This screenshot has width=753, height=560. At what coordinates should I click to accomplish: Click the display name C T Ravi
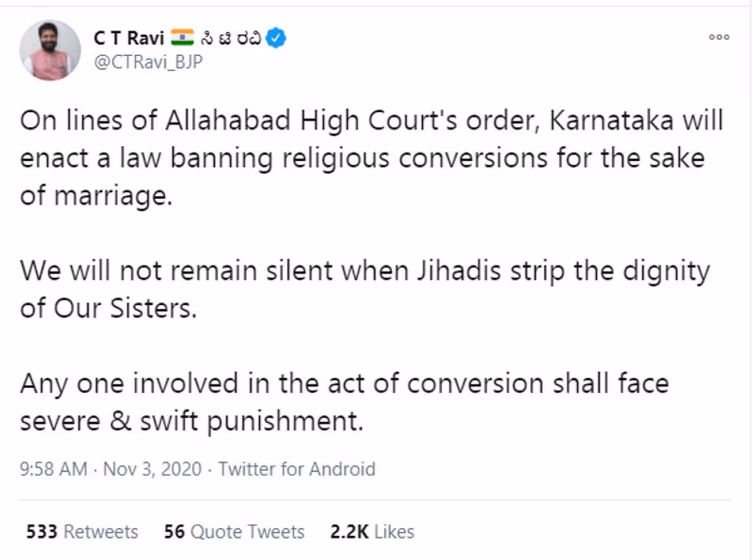click(x=129, y=38)
